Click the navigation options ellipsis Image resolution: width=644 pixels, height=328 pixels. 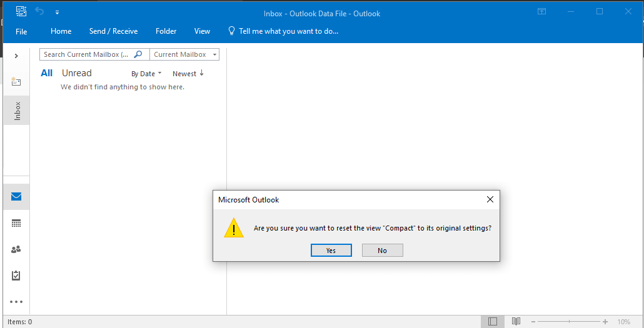tap(16, 302)
